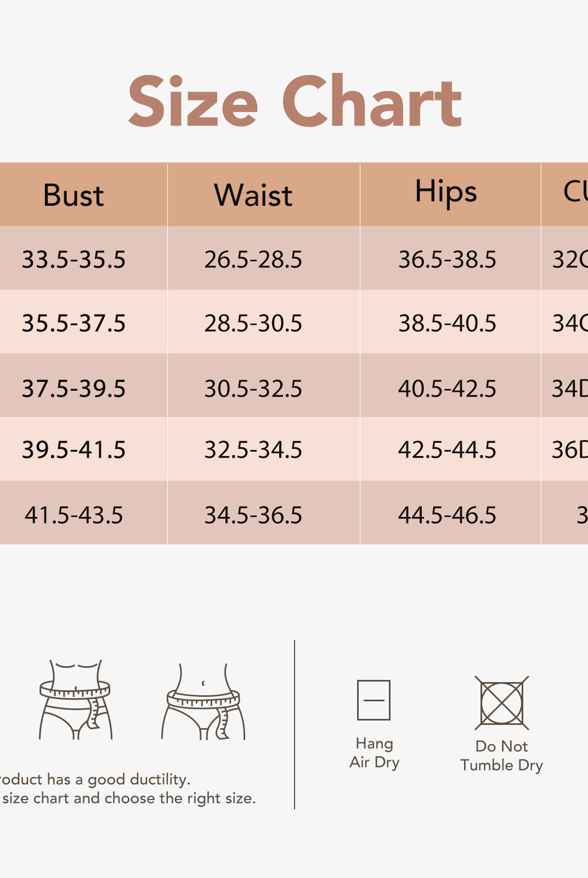Select the Hips column header

[446, 193]
